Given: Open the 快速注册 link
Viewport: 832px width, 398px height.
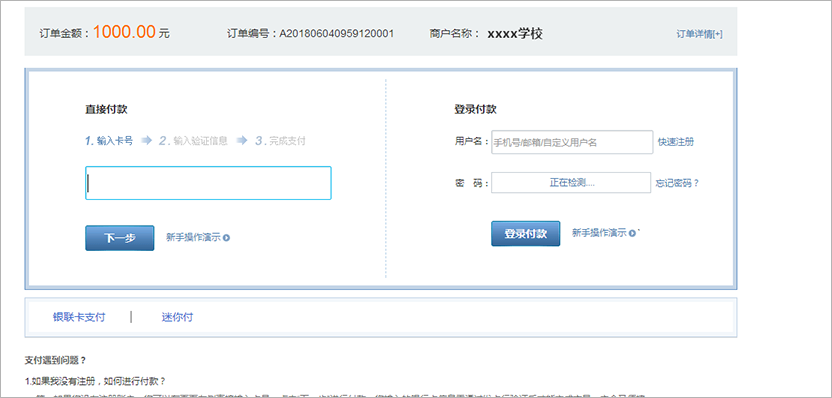Looking at the screenshot, I should [x=675, y=142].
